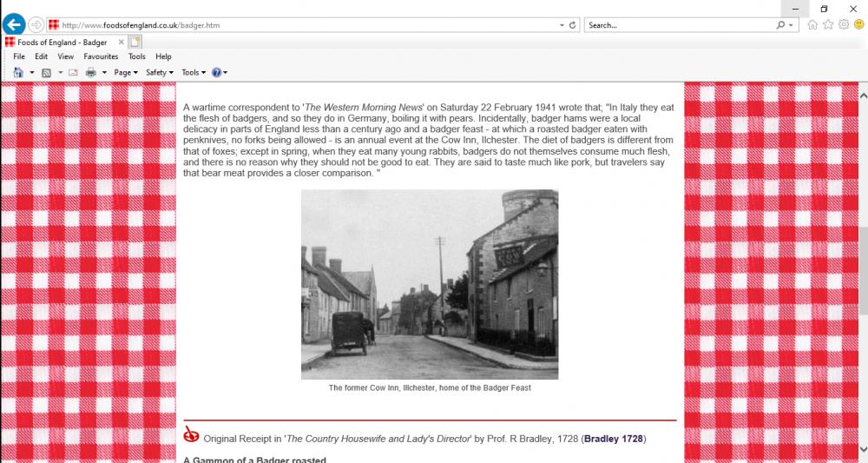Click caption 'The former Cow Inn, Illchester'
Screen dimensions: 868x463
click(x=381, y=387)
